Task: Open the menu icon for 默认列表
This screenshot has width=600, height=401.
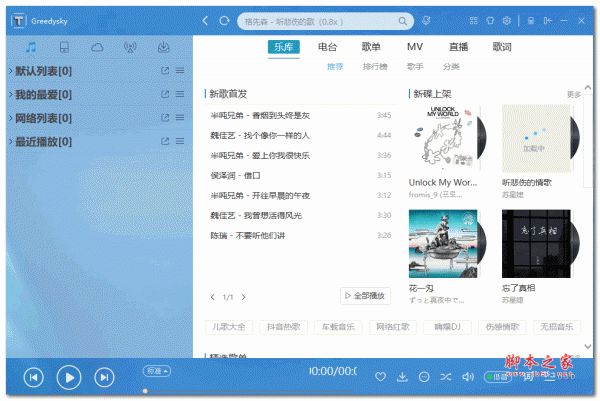Action: click(x=180, y=71)
